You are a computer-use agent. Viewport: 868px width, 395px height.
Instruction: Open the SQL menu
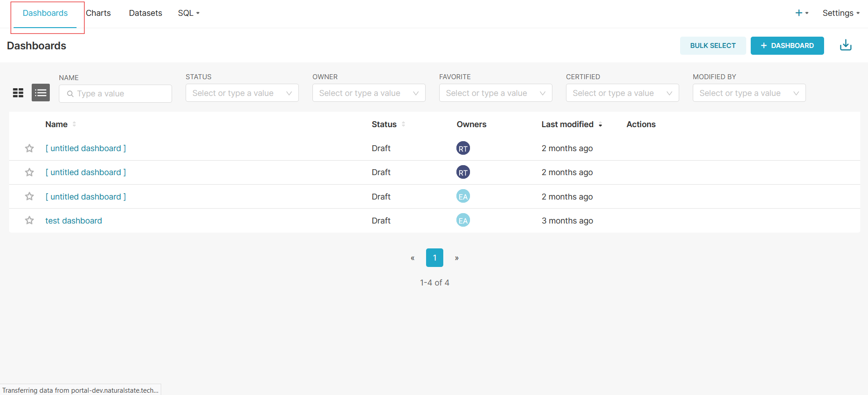click(188, 13)
